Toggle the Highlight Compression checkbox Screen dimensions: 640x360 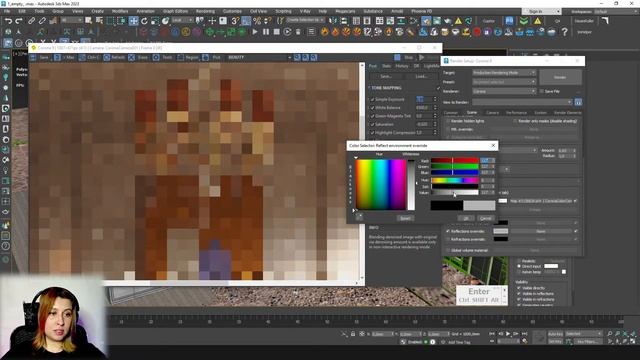[372, 133]
